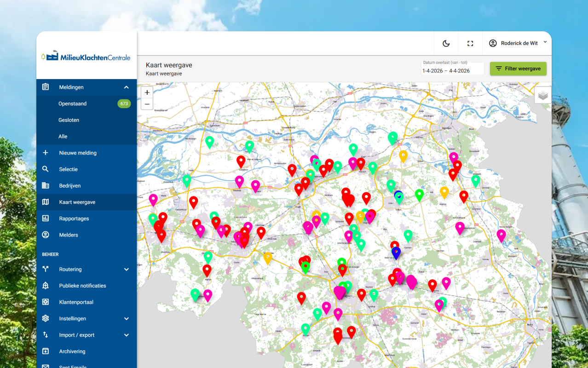Click the MilieuKlachtenCentrale logo
Image resolution: width=588 pixels, height=368 pixels.
[x=86, y=55]
